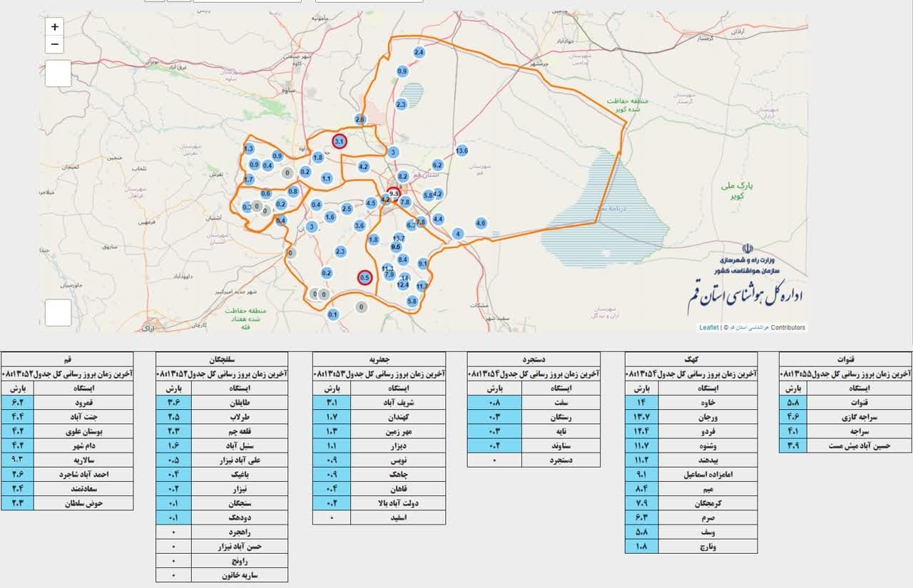This screenshot has width=913, height=588.
Task: Click the کهک table title header
Action: click(691, 359)
